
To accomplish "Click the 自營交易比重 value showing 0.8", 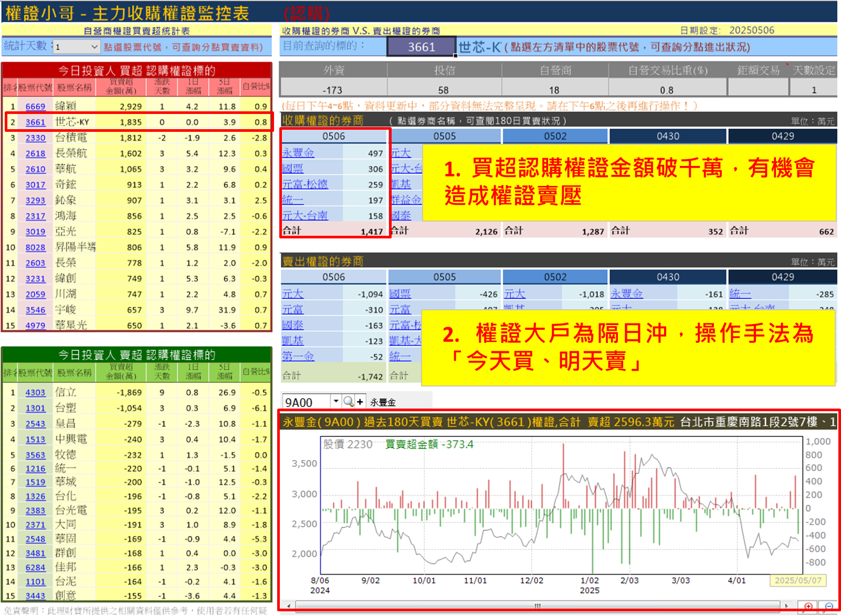I will (x=667, y=90).
